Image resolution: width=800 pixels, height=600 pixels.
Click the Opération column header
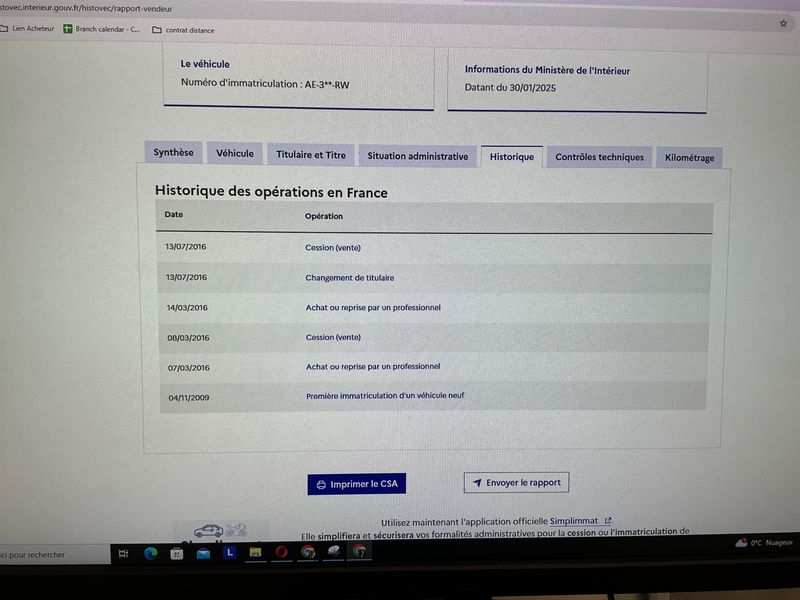tap(323, 216)
